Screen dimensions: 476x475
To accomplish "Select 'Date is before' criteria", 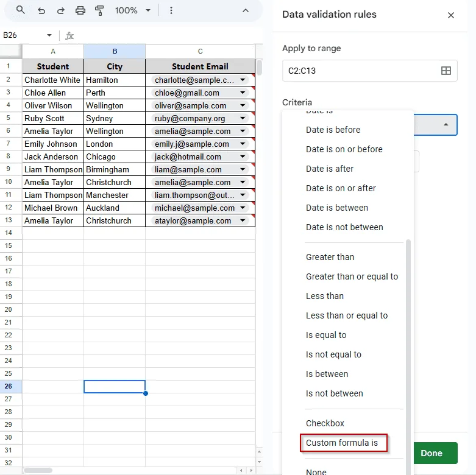I will coord(333,130).
